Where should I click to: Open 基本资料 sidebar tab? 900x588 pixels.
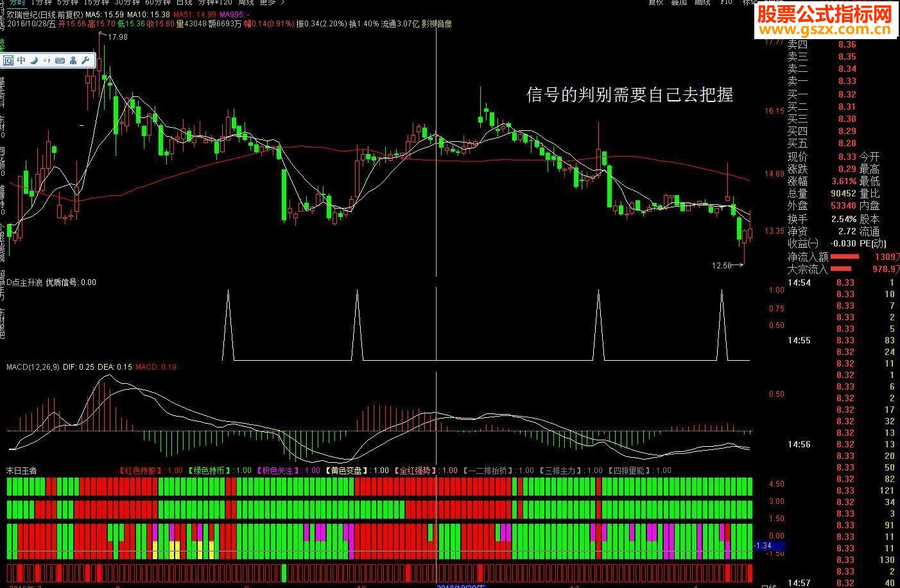pyautogui.click(x=3, y=92)
